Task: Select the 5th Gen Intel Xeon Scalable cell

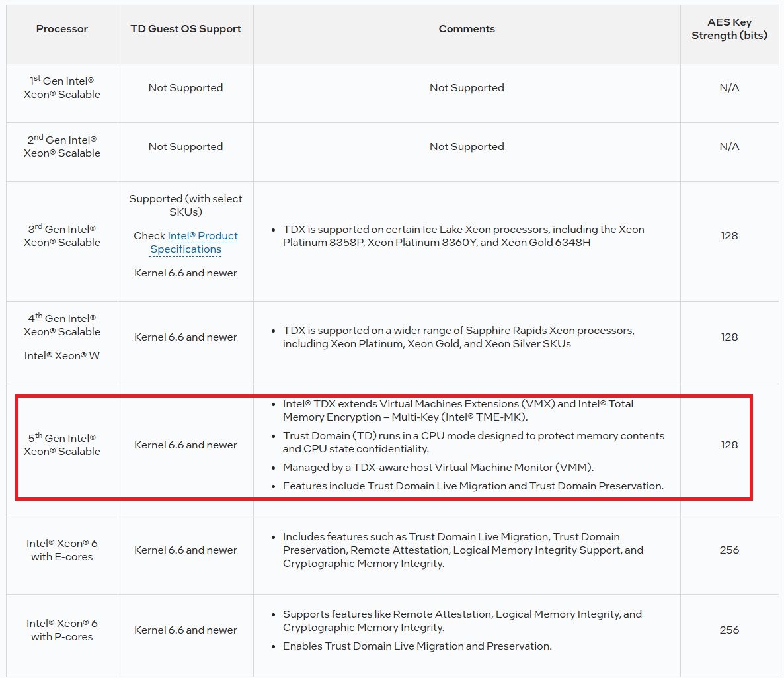Action: (62, 445)
